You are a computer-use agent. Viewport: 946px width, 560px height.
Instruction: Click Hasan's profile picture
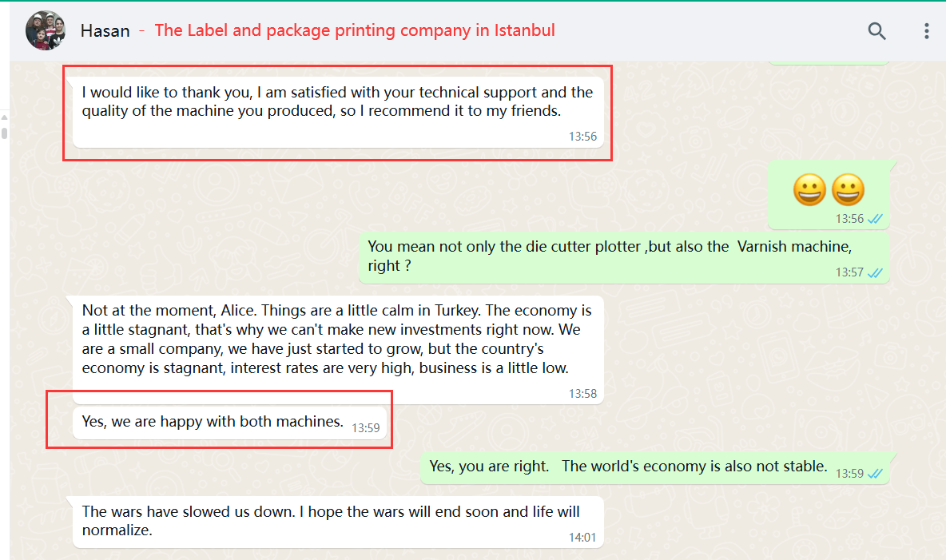click(46, 31)
